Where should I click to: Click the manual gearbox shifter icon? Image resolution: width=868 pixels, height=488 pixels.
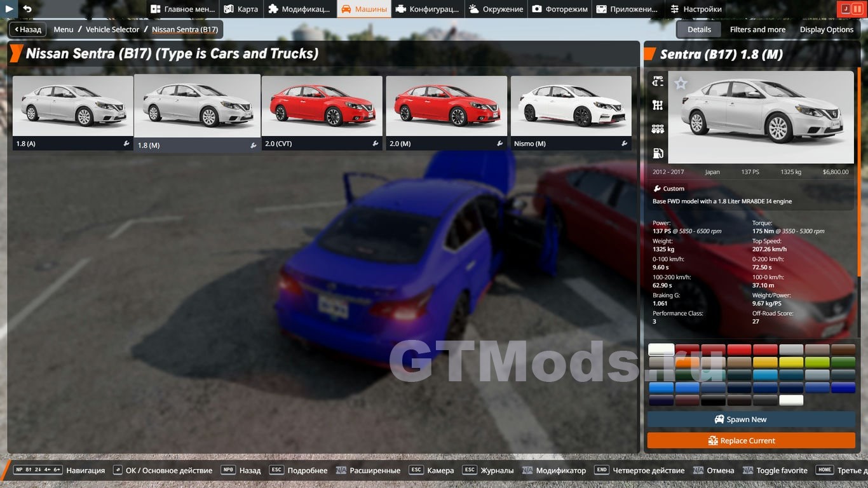(658, 105)
